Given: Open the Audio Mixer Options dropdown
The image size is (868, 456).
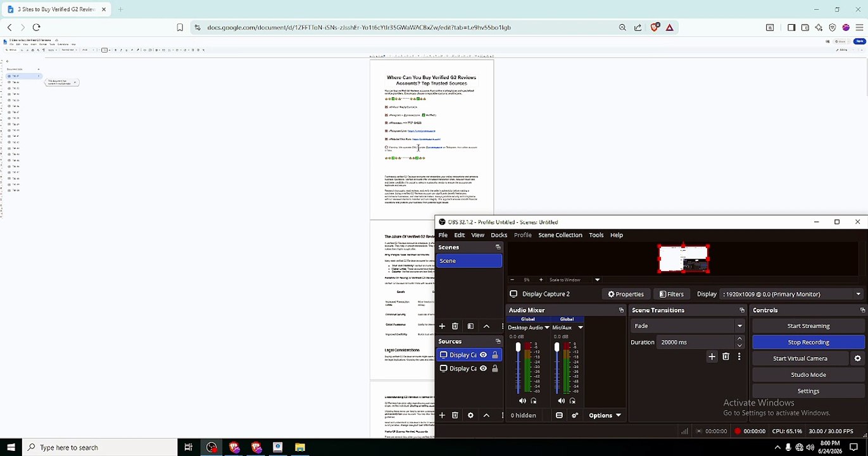Looking at the screenshot, I should 605,415.
